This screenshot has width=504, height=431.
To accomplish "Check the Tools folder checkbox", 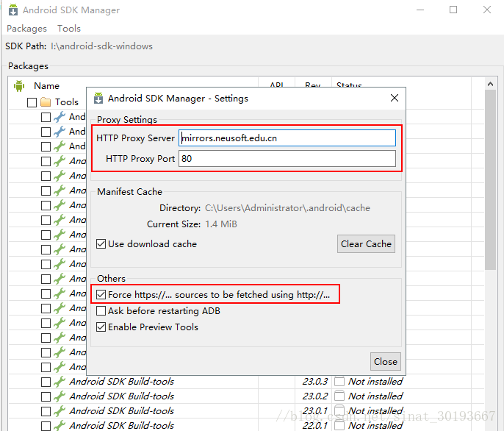I will coord(32,102).
